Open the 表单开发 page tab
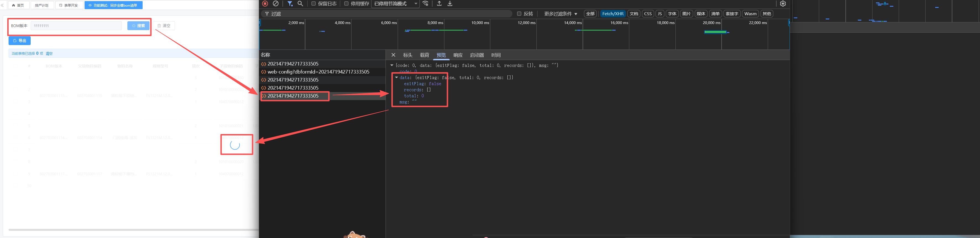Viewport: 980px width, 238px height. [x=69, y=5]
